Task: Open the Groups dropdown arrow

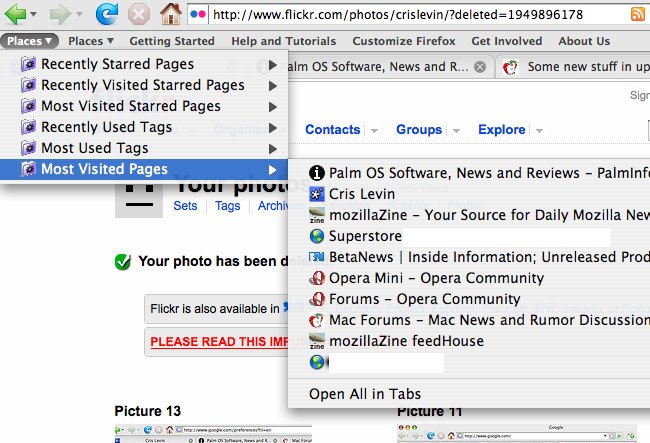Action: (x=456, y=131)
